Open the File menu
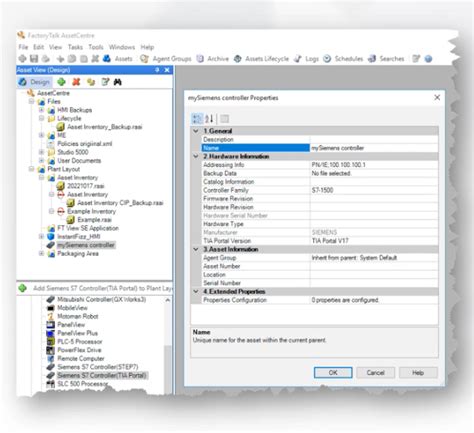 23,47
